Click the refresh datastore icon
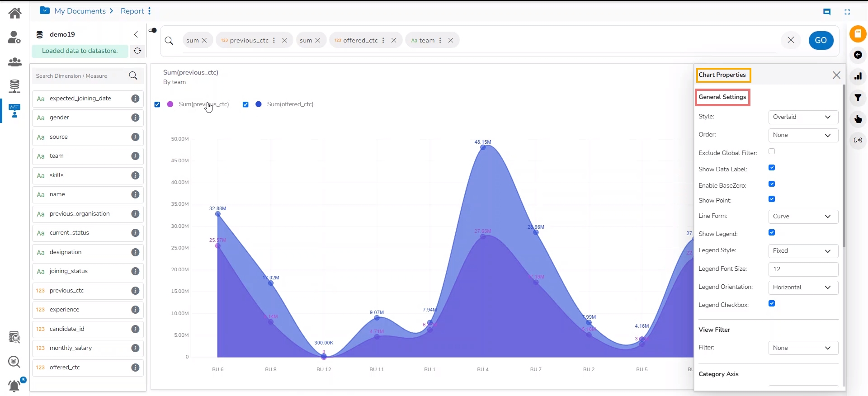 click(137, 51)
